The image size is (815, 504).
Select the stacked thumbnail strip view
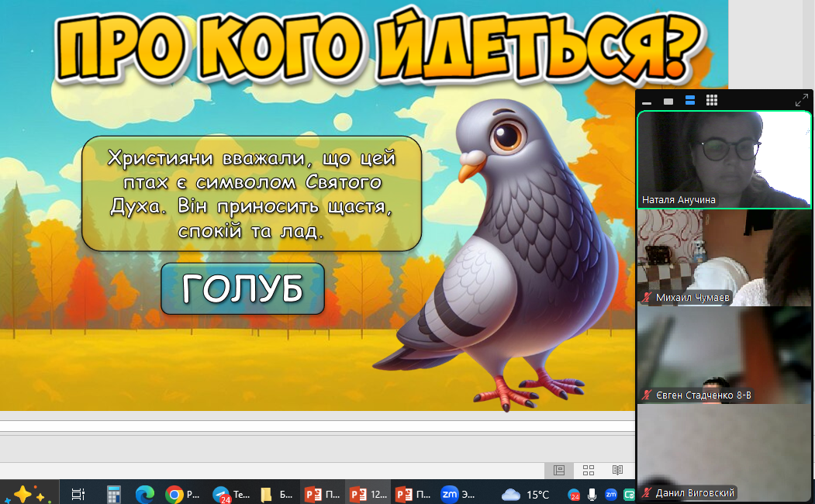pyautogui.click(x=690, y=101)
